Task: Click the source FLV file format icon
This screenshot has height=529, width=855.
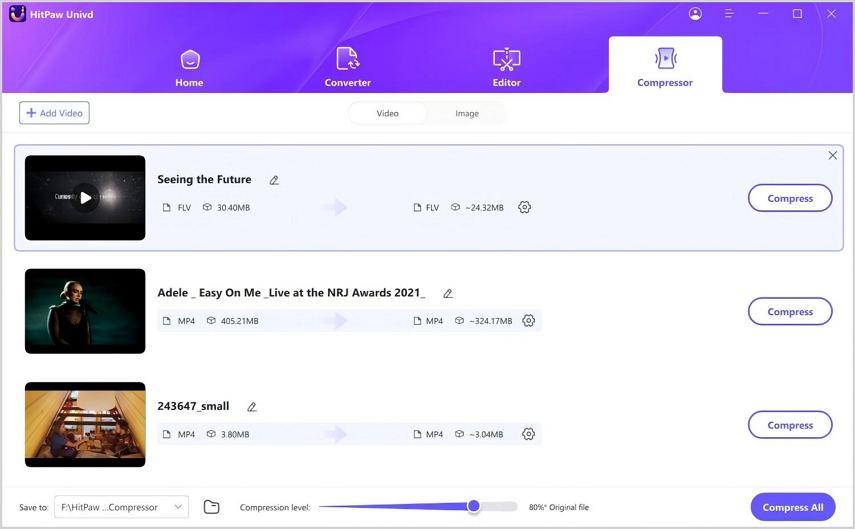Action: pyautogui.click(x=167, y=208)
